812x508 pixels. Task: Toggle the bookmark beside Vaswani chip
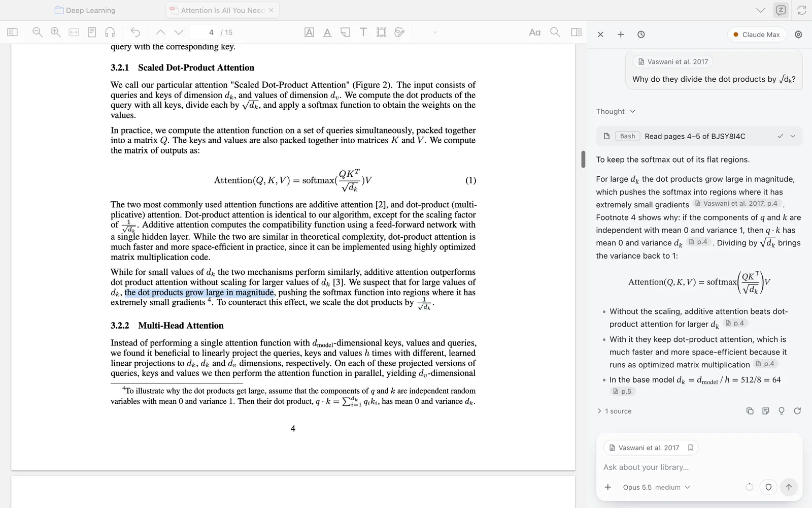pos(690,448)
